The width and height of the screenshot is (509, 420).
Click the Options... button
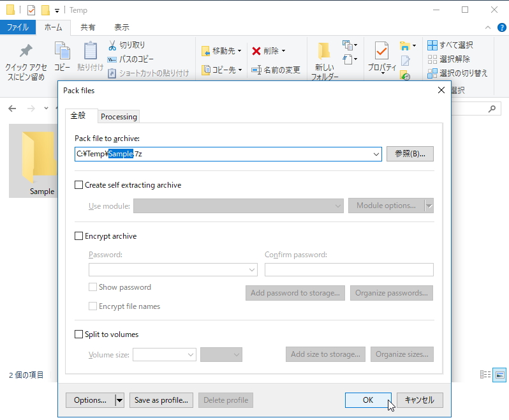pyautogui.click(x=90, y=400)
